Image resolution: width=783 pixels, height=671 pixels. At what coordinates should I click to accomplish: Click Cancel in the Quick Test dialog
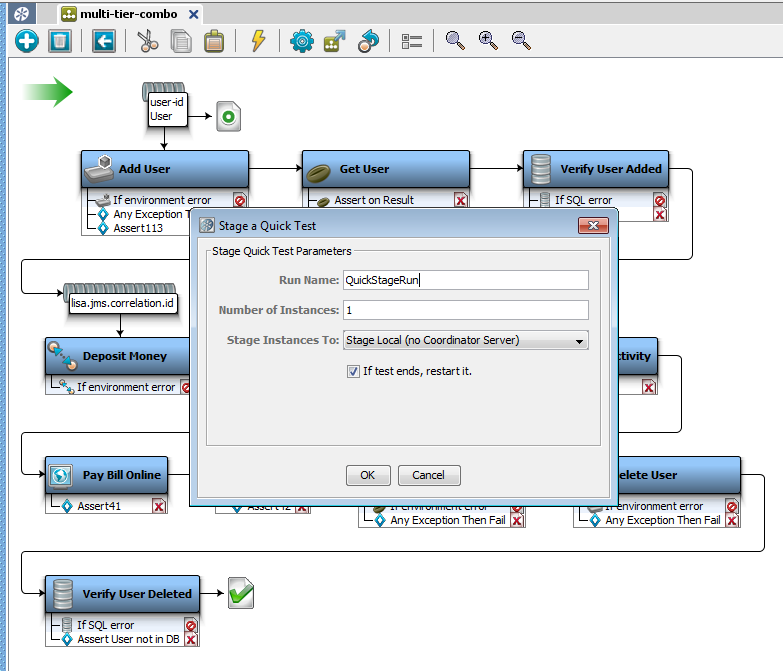click(428, 475)
